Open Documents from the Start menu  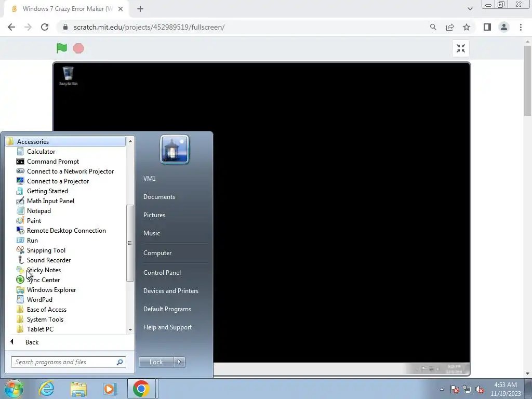(159, 197)
